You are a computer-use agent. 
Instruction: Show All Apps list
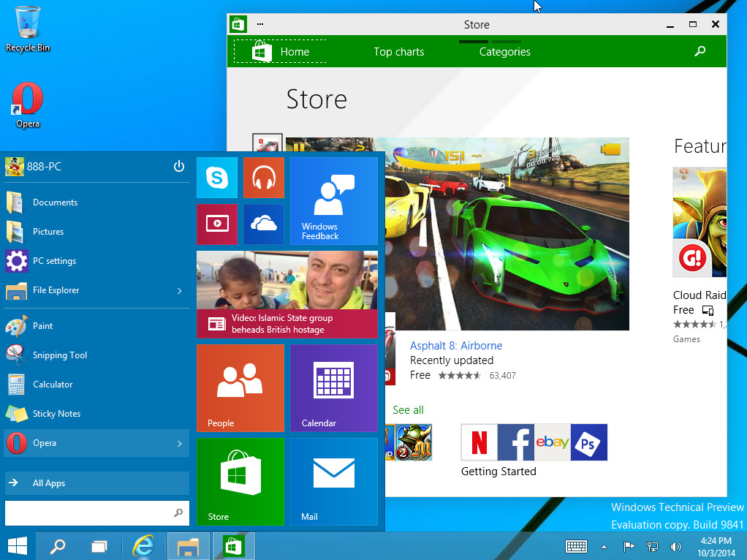[x=96, y=483]
